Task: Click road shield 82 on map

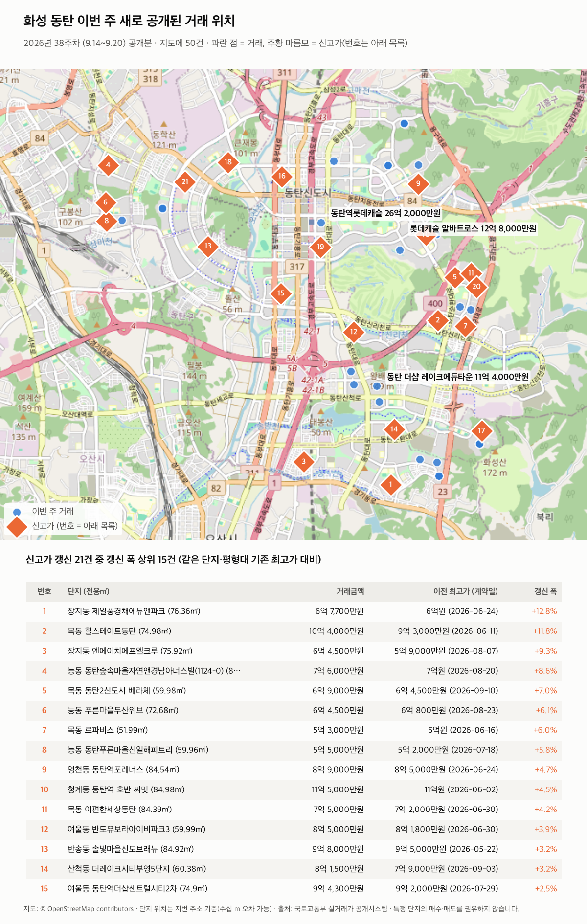Action: click(x=216, y=488)
